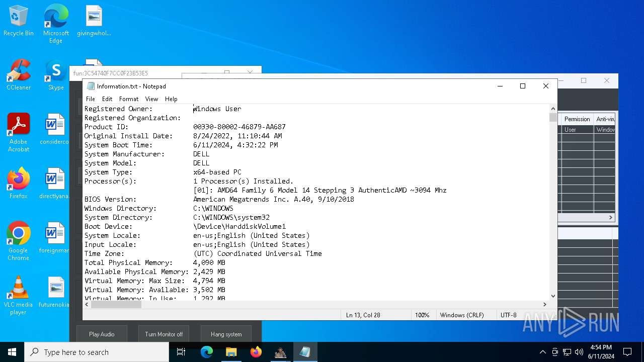The image size is (644, 362).
Task: Click background table's scroll right arrow
Action: [x=611, y=218]
